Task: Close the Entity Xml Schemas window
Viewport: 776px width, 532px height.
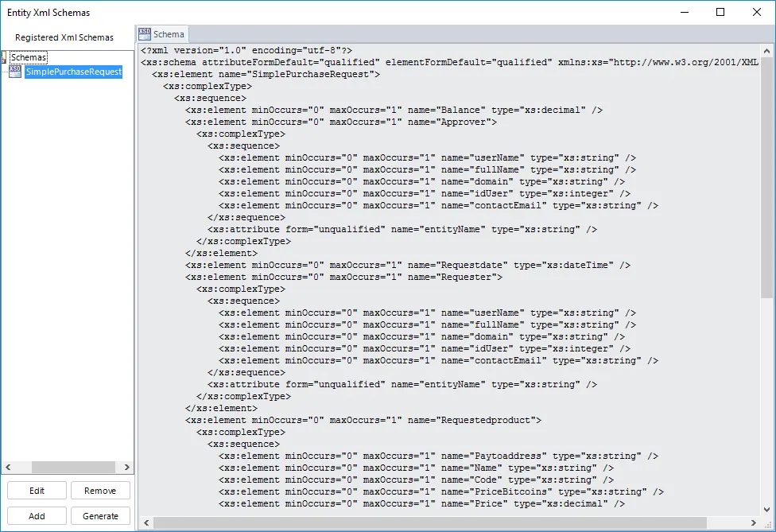Action: point(757,12)
